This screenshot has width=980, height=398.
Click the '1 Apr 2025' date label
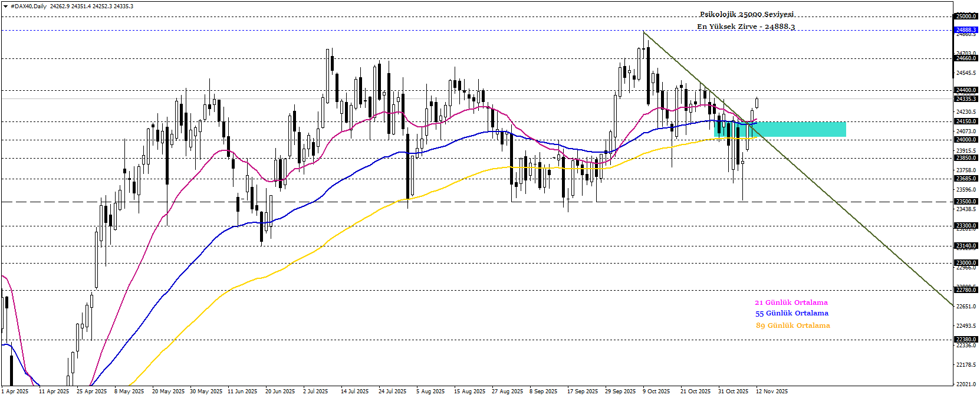click(15, 392)
